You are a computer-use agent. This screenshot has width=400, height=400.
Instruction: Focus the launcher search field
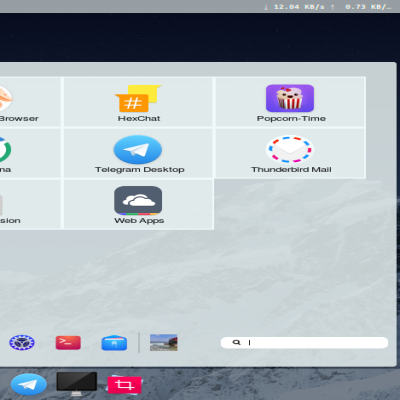(304, 343)
